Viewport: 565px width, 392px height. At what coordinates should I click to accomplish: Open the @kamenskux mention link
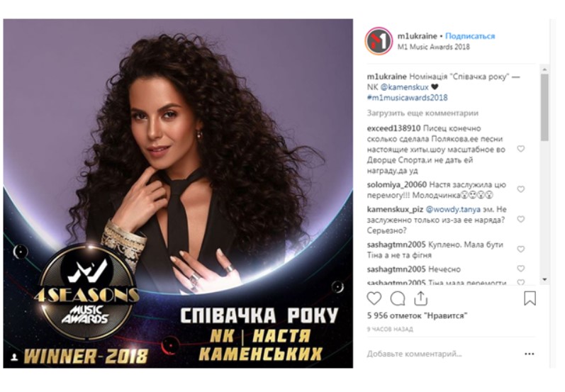tap(404, 87)
